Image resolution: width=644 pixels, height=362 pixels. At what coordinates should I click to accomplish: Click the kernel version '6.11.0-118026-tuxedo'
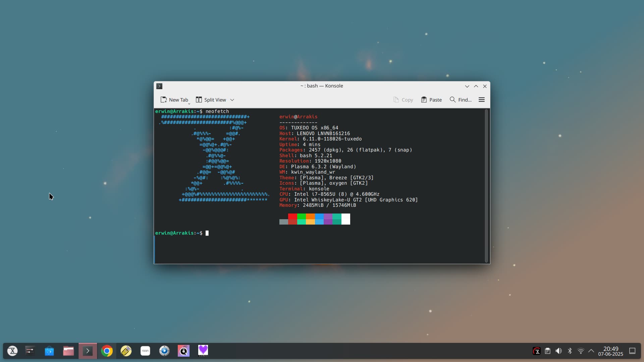(332, 139)
